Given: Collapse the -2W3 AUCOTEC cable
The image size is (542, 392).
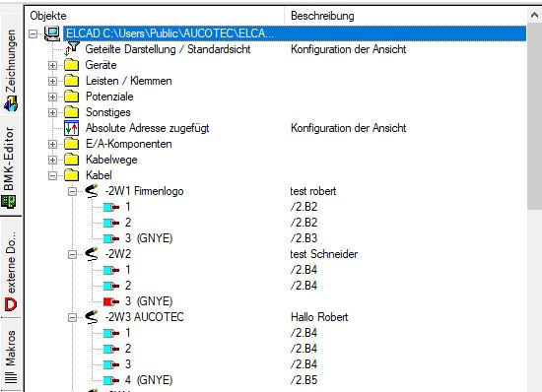Looking at the screenshot, I should click(72, 317).
